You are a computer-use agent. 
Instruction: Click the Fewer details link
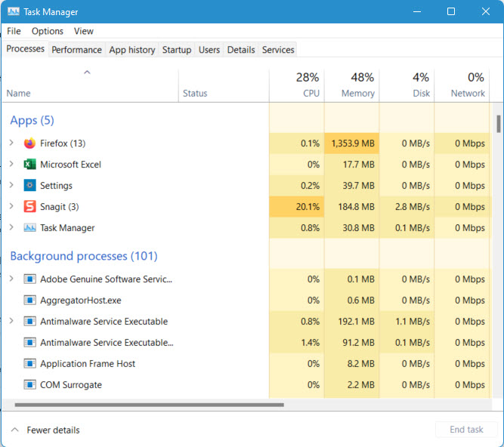(53, 430)
